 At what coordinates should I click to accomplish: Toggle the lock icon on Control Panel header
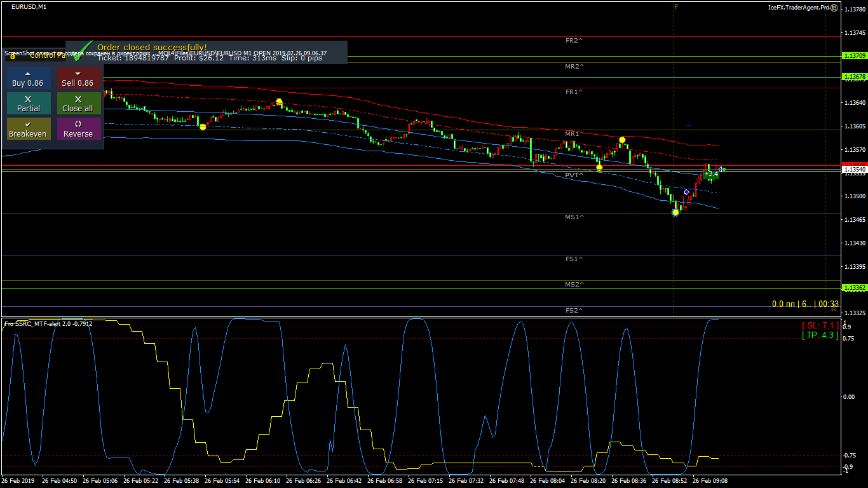pos(12,56)
